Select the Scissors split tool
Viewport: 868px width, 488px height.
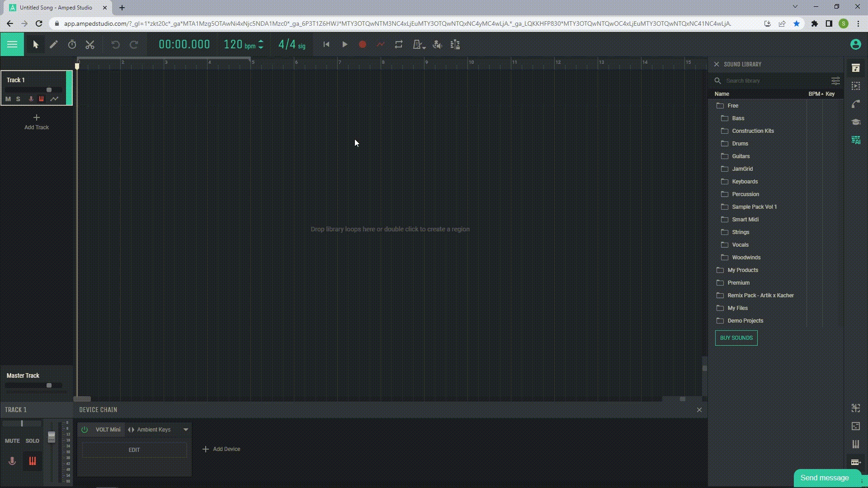90,44
